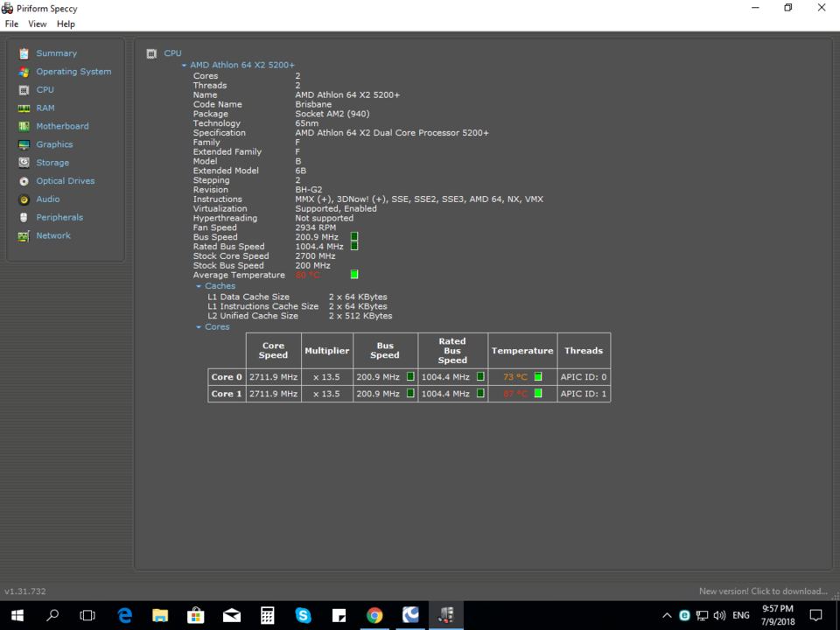
Task: Click the Graphics monitor icon
Action: click(24, 144)
